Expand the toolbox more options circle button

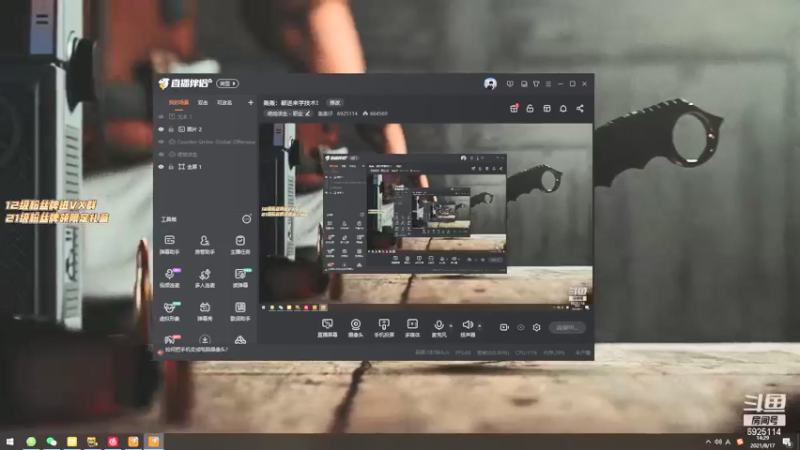click(246, 219)
